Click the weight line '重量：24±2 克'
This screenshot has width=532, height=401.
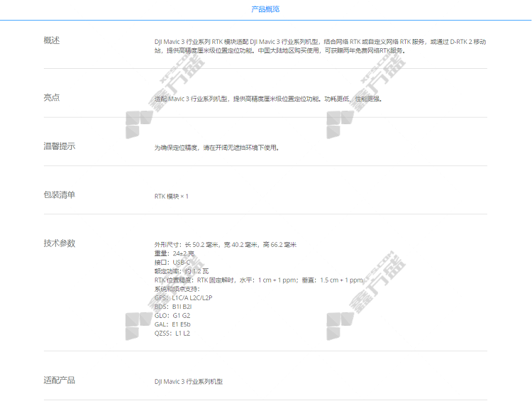[x=174, y=253]
